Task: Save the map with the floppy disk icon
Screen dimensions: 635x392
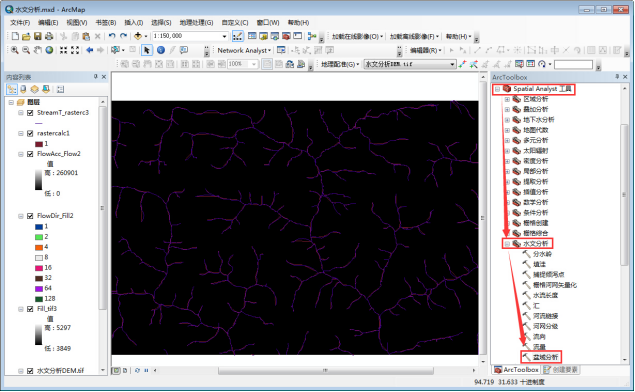Action: [x=38, y=36]
